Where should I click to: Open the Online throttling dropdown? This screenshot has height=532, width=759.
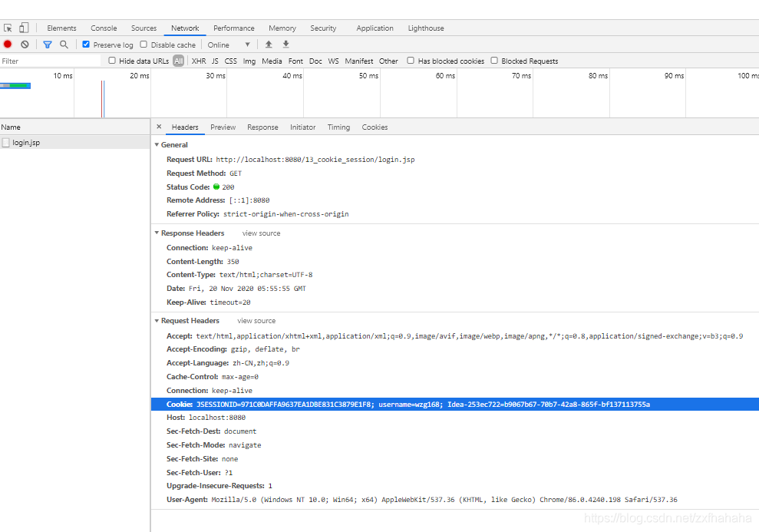pyautogui.click(x=229, y=45)
